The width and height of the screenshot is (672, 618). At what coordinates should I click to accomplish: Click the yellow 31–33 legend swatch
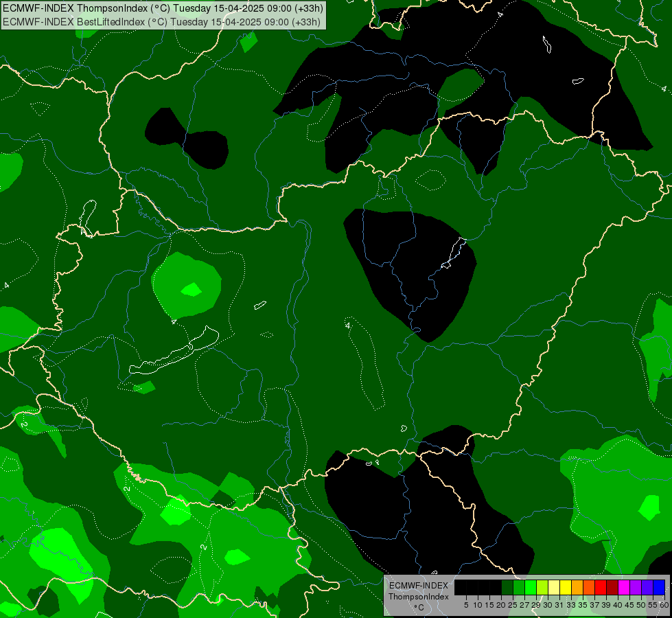pyautogui.click(x=566, y=587)
